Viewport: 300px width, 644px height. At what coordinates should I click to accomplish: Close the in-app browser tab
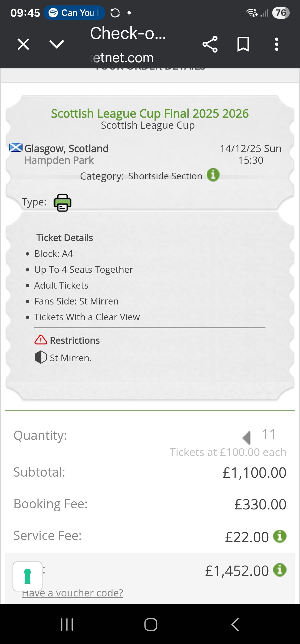[x=23, y=44]
